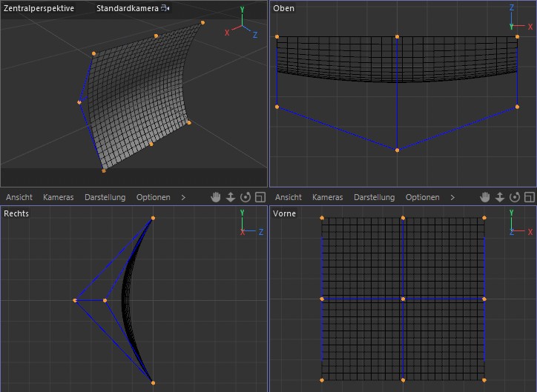Open Ansicht menu of the Rechts viewport

pyautogui.click(x=19, y=197)
